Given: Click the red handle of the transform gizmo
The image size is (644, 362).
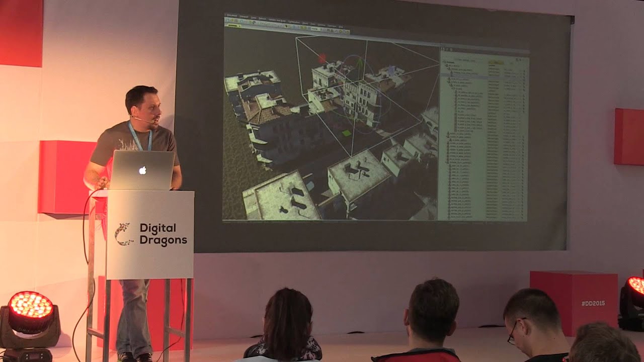Looking at the screenshot, I should (x=323, y=58).
